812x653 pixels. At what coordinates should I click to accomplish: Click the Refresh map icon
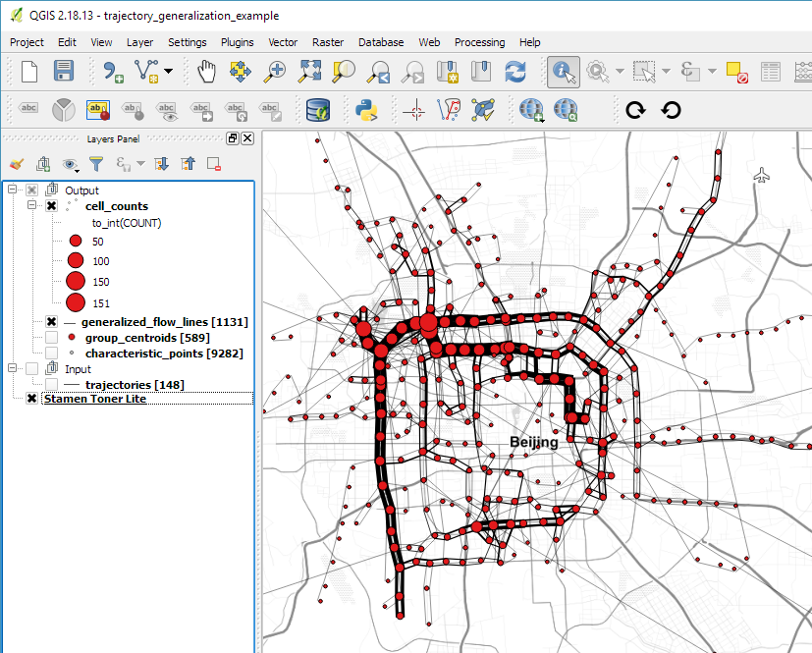point(515,71)
